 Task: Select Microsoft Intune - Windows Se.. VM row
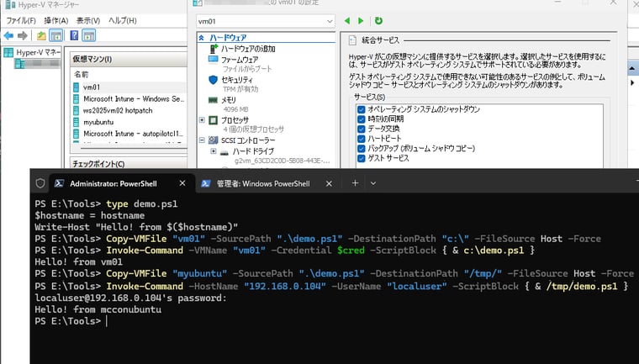click(x=129, y=98)
